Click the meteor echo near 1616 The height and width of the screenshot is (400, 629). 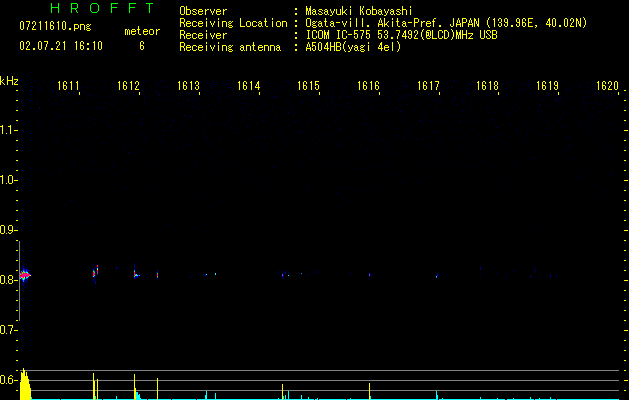369,275
